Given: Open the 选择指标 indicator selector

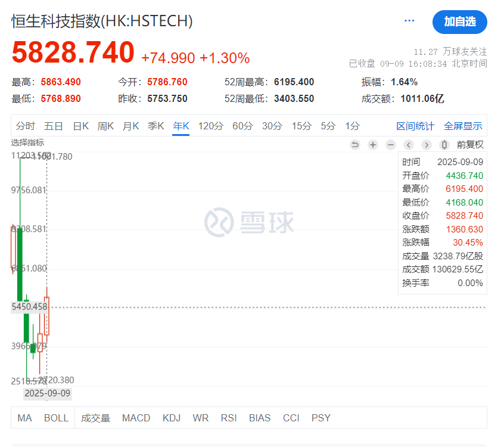Looking at the screenshot, I should point(27,142).
